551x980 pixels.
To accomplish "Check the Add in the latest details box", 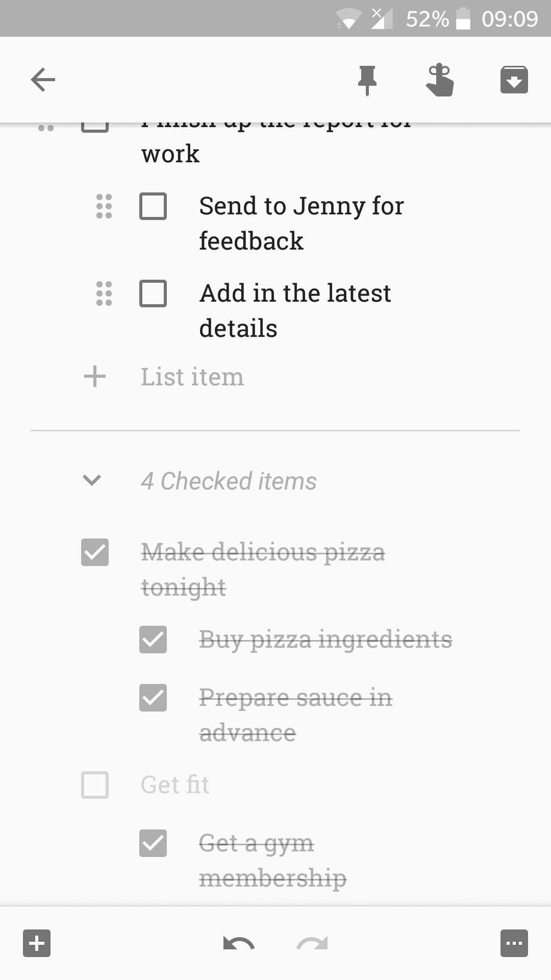I will (153, 293).
